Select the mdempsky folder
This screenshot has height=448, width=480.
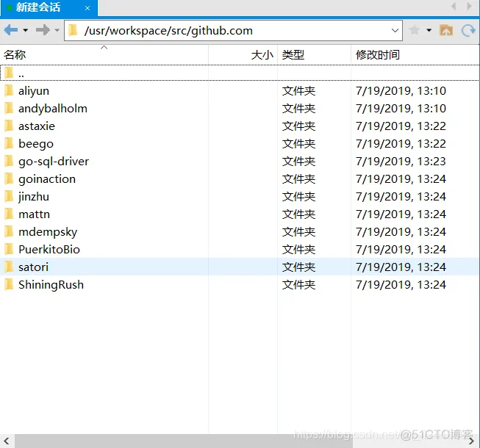240,232
